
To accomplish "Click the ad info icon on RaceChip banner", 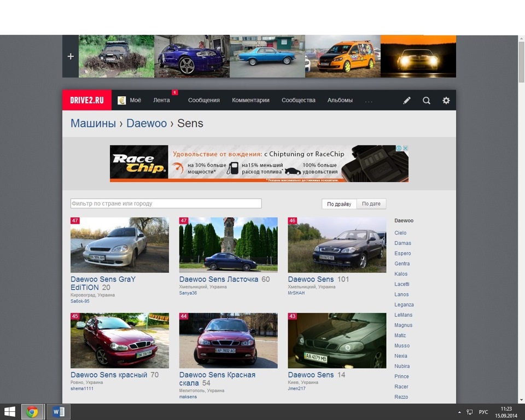I will pos(399,148).
